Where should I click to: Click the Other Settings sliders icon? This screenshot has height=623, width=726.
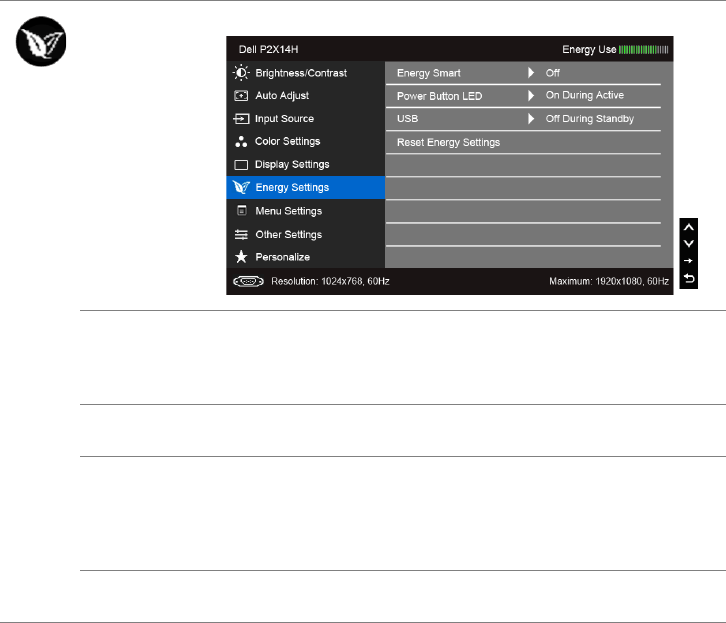241,235
